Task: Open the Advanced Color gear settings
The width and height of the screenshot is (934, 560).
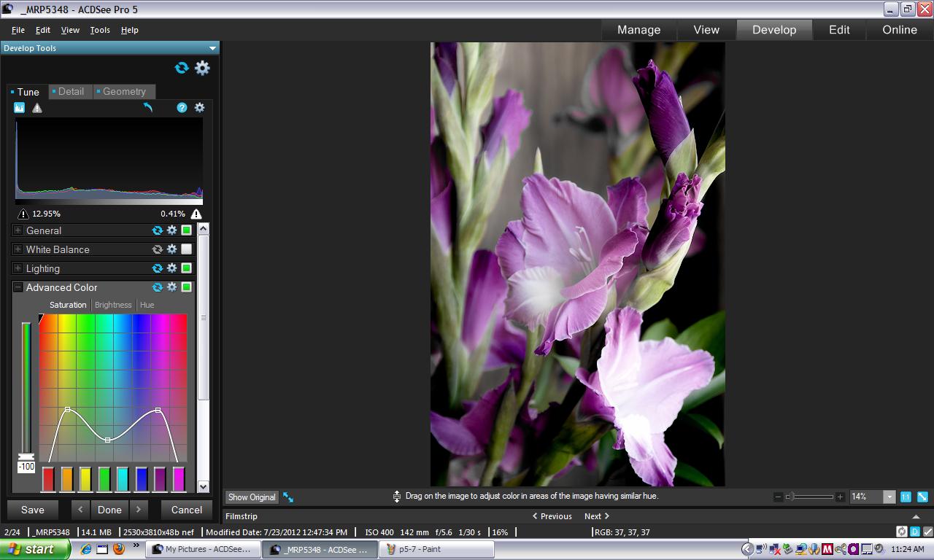Action: point(171,287)
